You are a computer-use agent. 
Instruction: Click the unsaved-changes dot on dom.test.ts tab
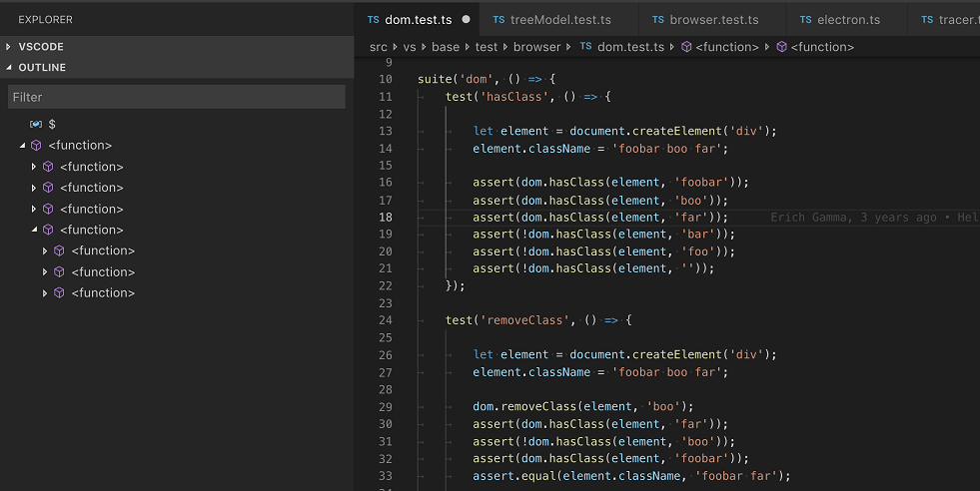(x=466, y=20)
